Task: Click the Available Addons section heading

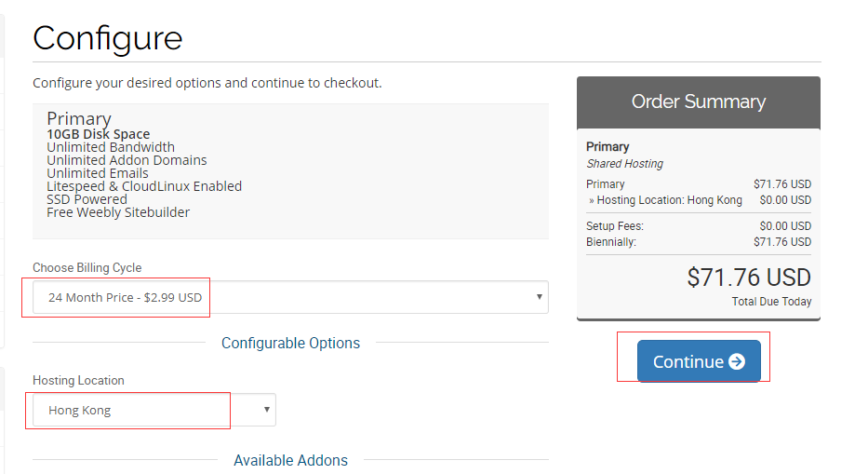Action: pyautogui.click(x=290, y=461)
